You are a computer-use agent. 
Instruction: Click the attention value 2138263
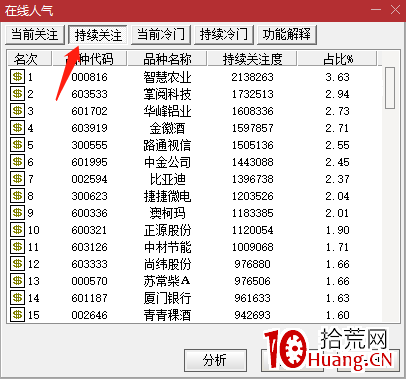252,77
